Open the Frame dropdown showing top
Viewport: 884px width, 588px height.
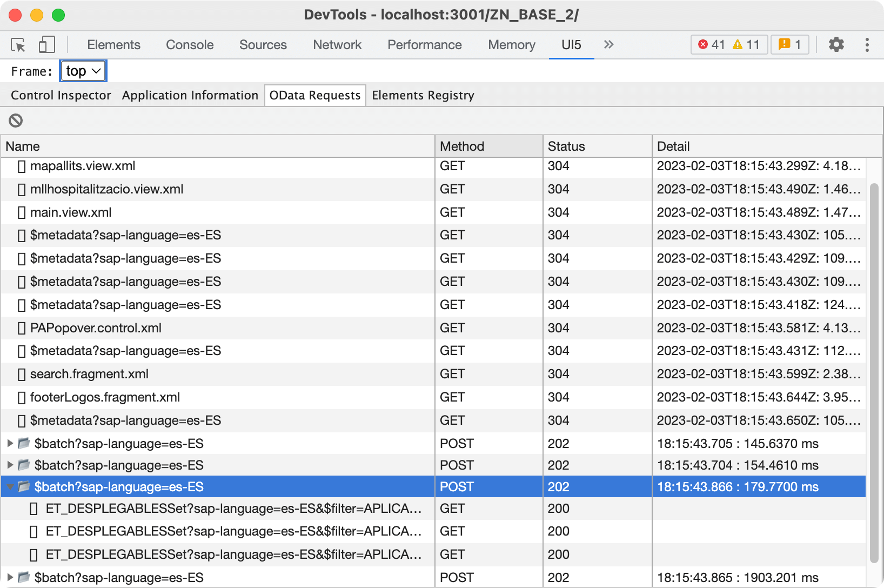[x=83, y=70]
